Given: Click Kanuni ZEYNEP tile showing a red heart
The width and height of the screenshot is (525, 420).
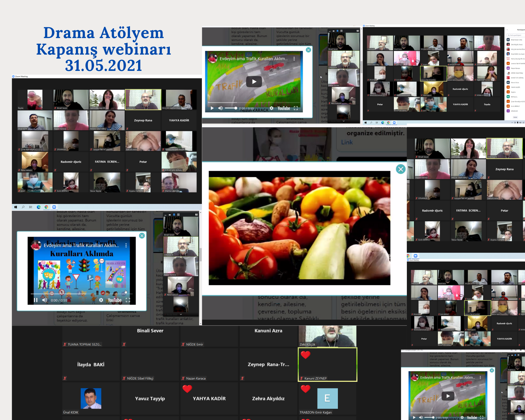Looking at the screenshot, I should tap(327, 364).
